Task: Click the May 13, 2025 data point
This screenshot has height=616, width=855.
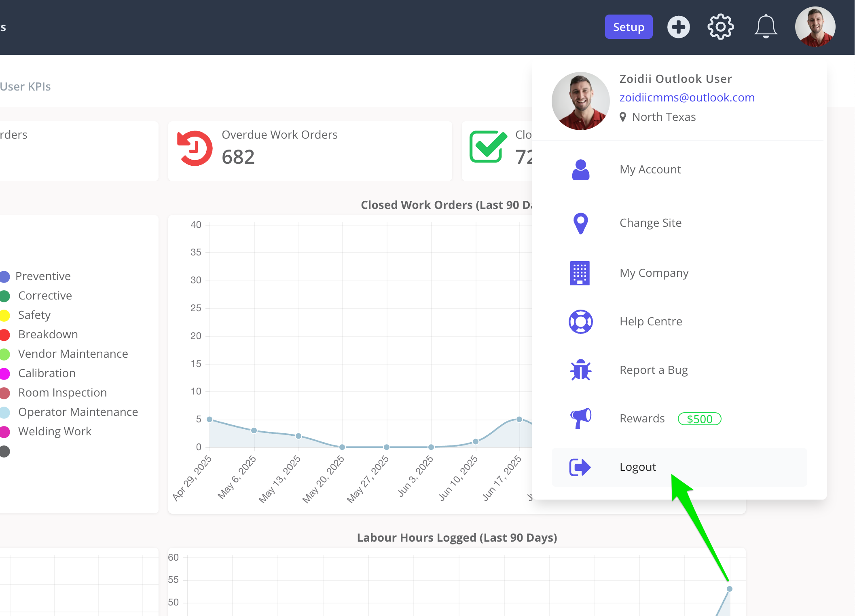Action: 298,436
